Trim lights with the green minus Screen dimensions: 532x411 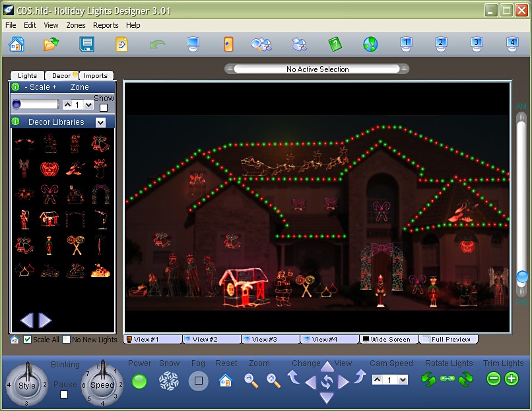point(493,379)
